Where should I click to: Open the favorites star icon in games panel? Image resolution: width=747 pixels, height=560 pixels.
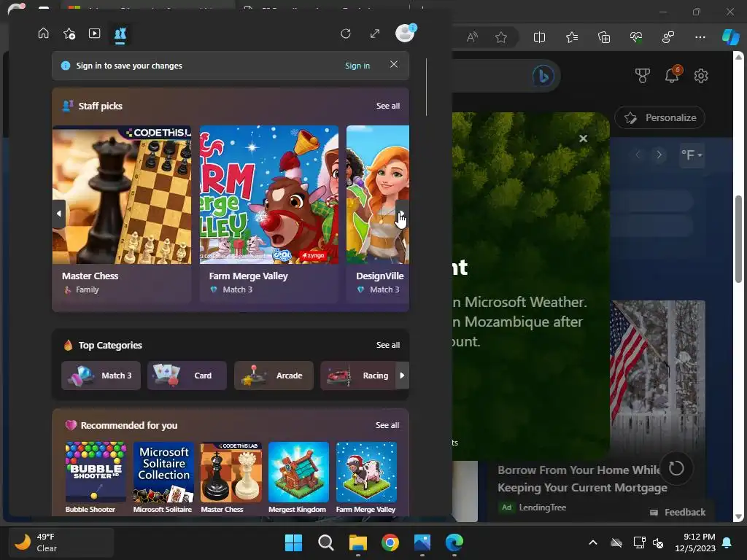tap(69, 34)
